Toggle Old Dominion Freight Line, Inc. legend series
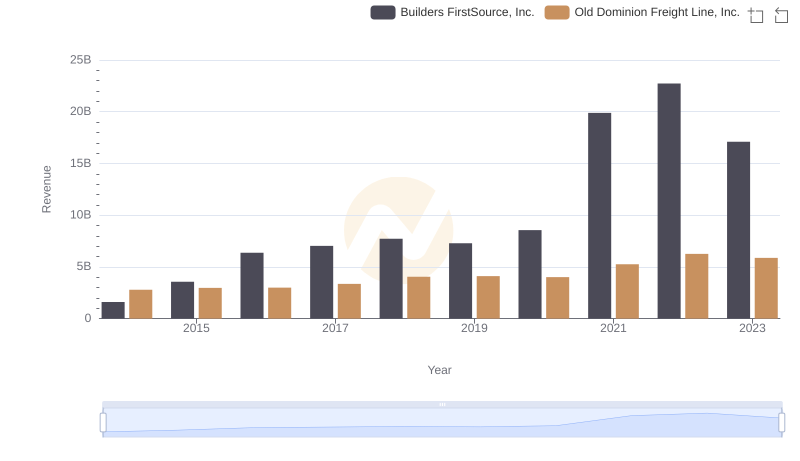 coord(642,12)
